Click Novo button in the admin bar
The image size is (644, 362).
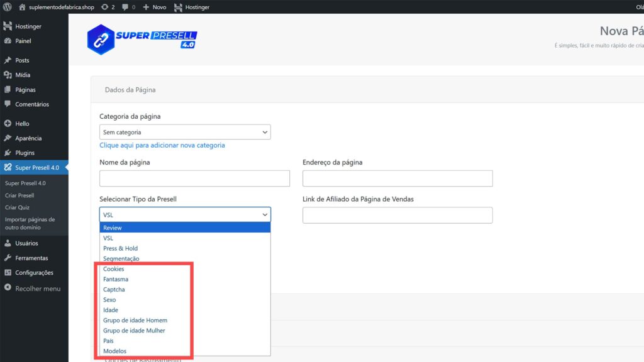154,7
